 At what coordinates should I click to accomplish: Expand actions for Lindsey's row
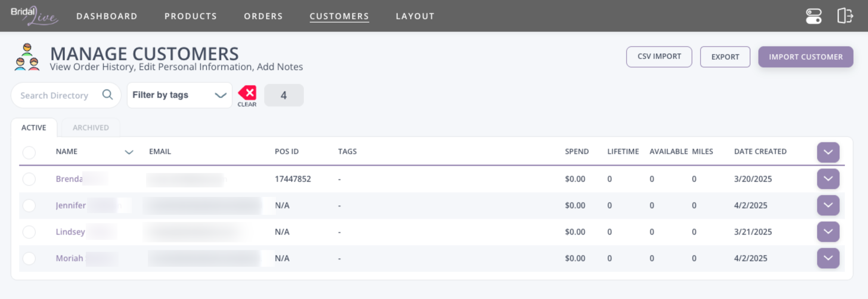(828, 232)
